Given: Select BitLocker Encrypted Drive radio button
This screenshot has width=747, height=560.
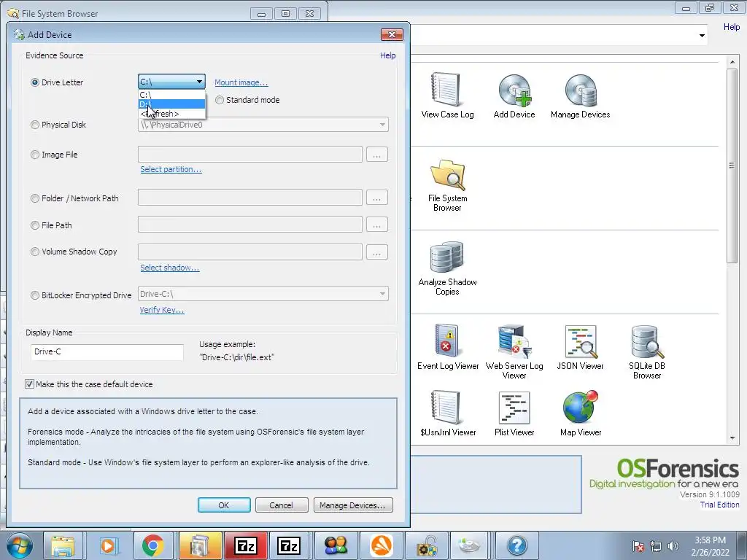Looking at the screenshot, I should (35, 295).
